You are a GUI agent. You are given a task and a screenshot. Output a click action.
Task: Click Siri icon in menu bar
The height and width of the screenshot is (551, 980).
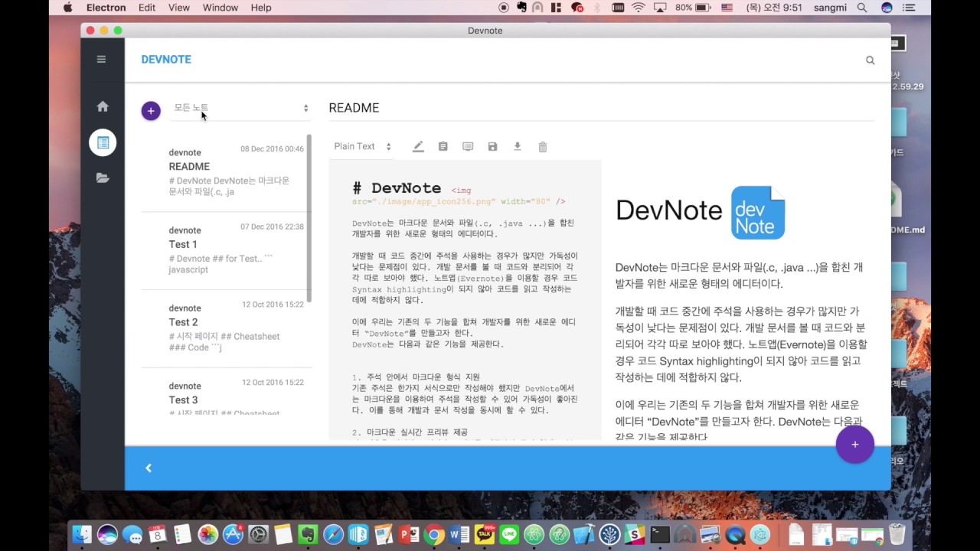[887, 8]
